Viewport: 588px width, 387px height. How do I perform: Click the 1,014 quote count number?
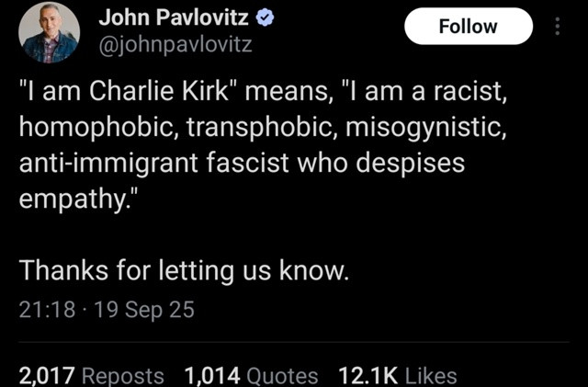click(212, 375)
